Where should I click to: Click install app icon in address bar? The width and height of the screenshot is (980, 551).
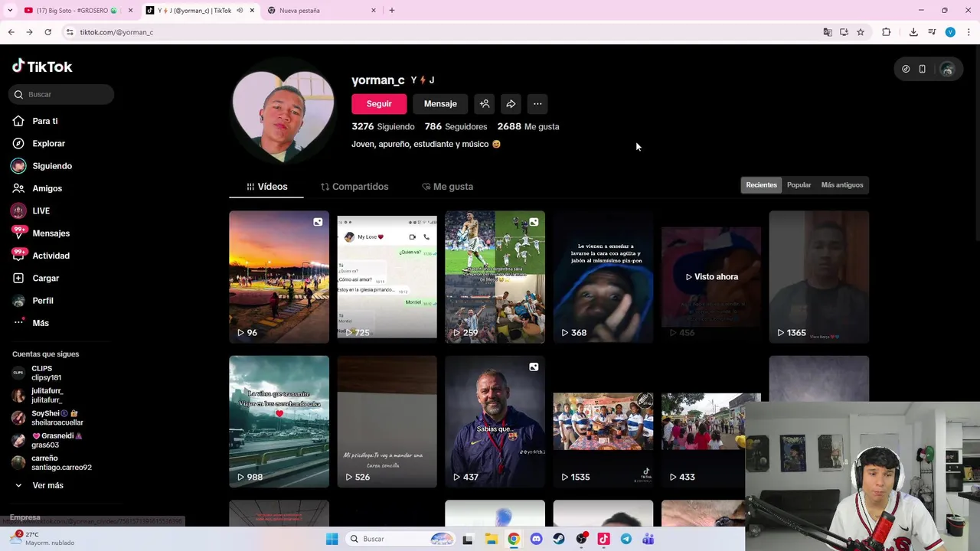coord(844,32)
